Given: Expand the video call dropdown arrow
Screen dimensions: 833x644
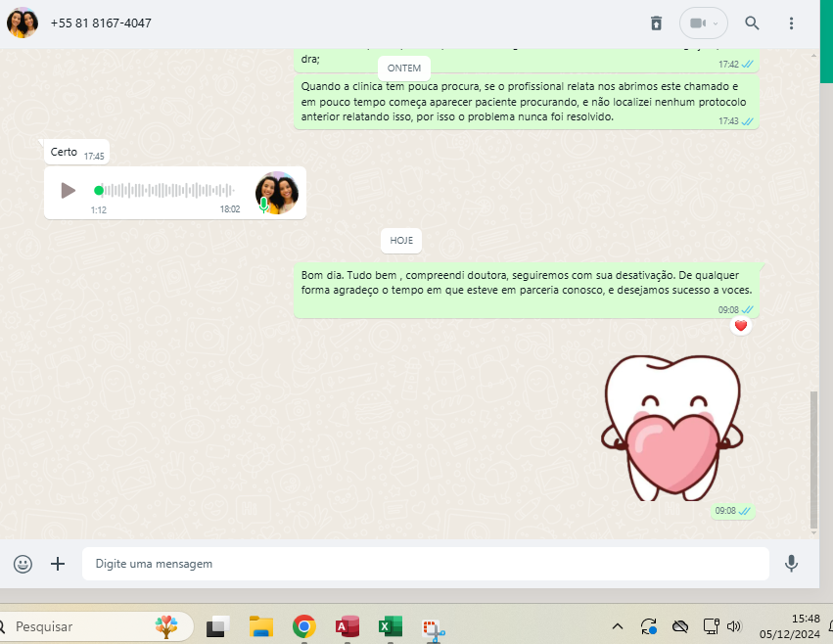Looking at the screenshot, I should [x=716, y=23].
